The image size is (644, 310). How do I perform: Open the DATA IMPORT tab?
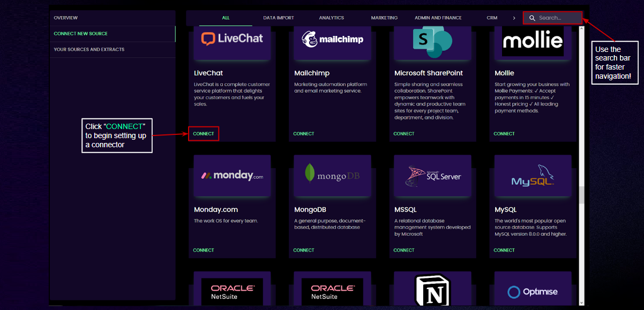279,18
